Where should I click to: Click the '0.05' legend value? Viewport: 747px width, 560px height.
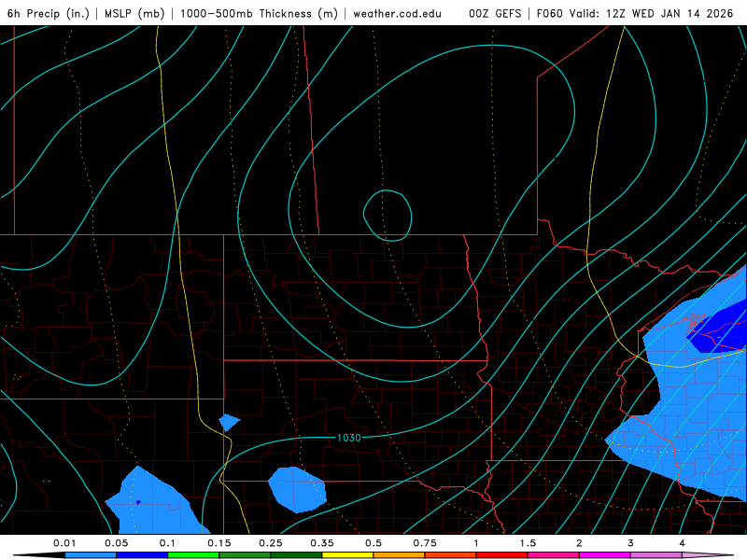click(116, 543)
